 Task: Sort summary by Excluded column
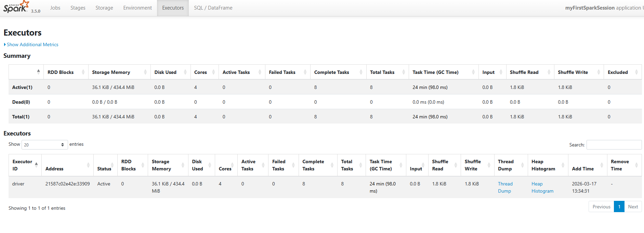point(623,72)
